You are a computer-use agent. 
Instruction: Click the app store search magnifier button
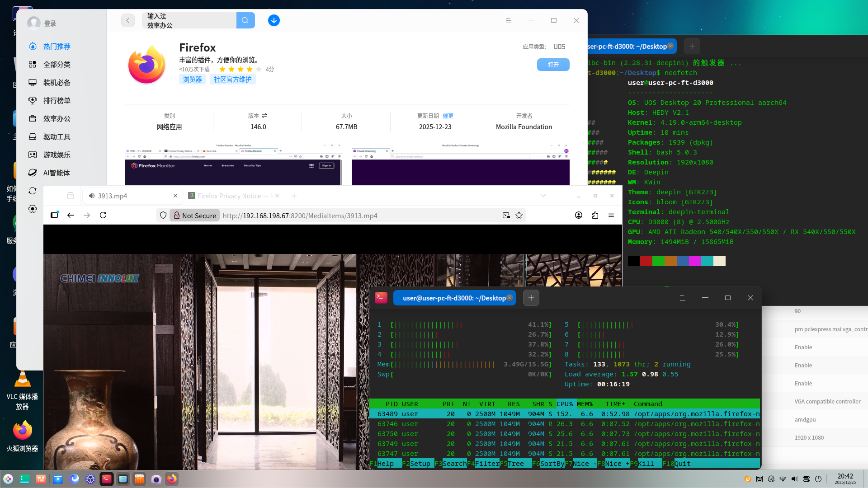click(245, 20)
